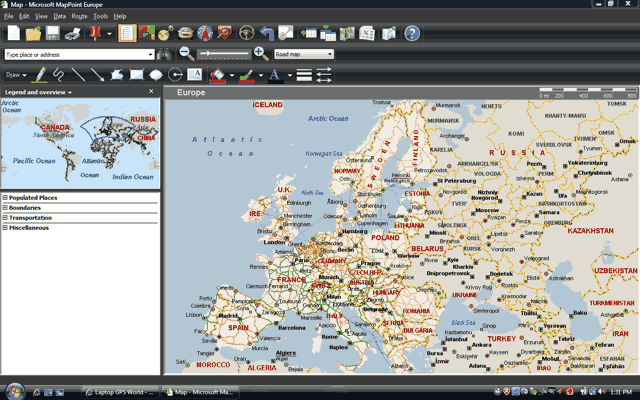Open the File menu
The image size is (640, 400).
9,16
